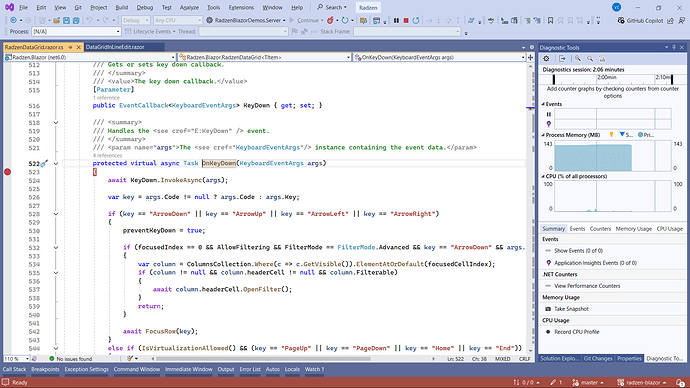
Task: Open the Debug menu
Action: click(x=145, y=7)
